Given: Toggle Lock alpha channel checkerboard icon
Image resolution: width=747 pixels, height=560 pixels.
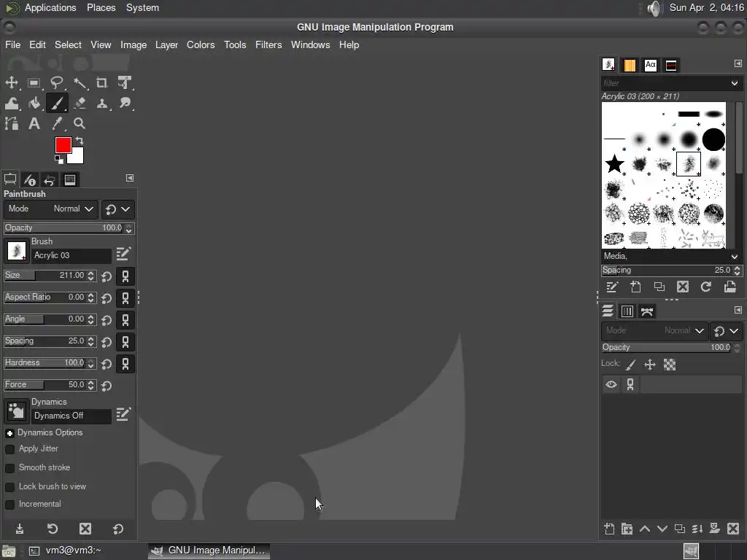Looking at the screenshot, I should [x=670, y=365].
